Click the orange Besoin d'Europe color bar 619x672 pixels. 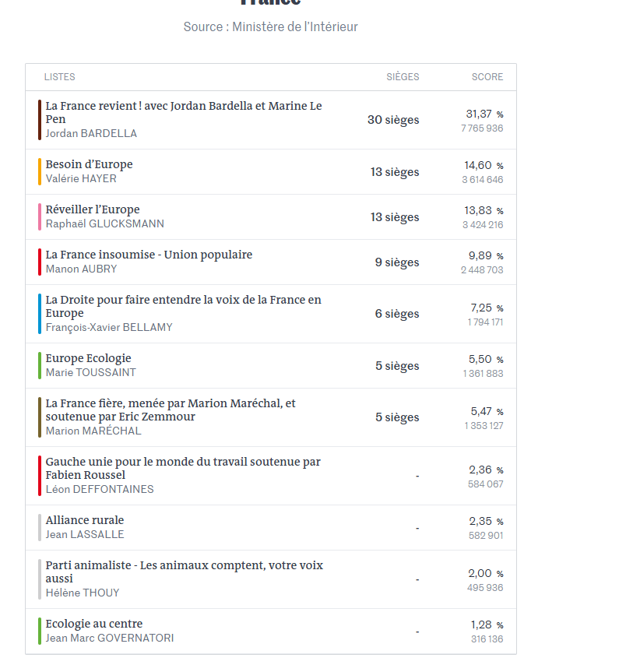(x=40, y=171)
